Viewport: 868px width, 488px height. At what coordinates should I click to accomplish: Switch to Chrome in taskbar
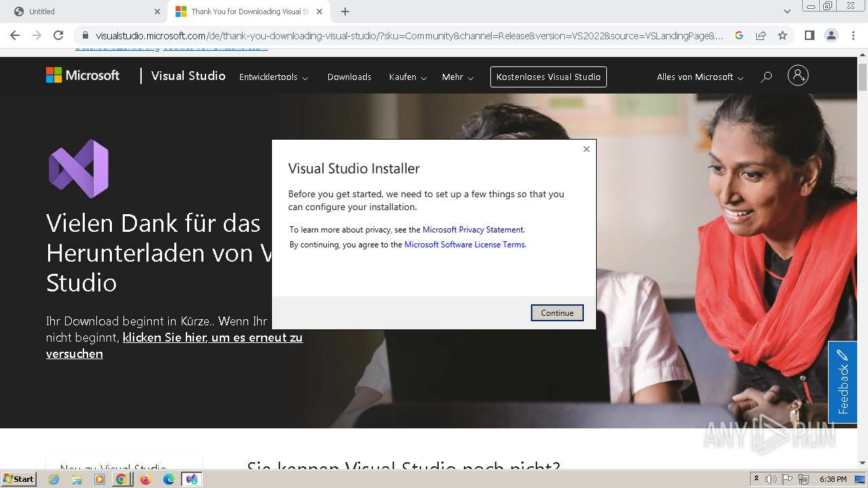pos(121,479)
